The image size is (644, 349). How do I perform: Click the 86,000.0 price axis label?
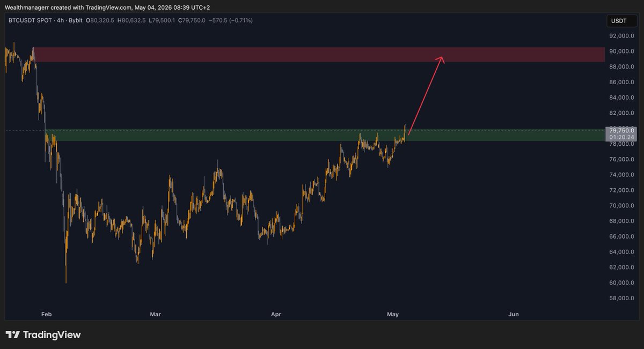pyautogui.click(x=623, y=83)
